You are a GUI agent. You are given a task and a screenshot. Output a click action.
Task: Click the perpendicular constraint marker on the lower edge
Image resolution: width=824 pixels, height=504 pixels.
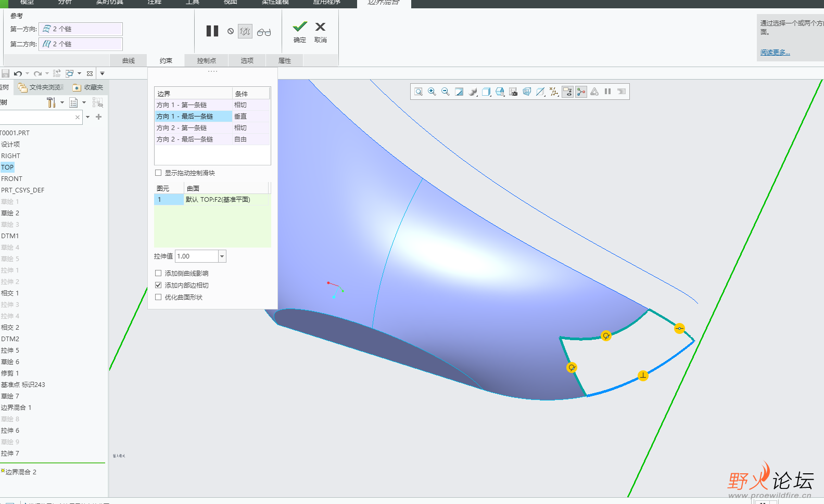(x=643, y=376)
